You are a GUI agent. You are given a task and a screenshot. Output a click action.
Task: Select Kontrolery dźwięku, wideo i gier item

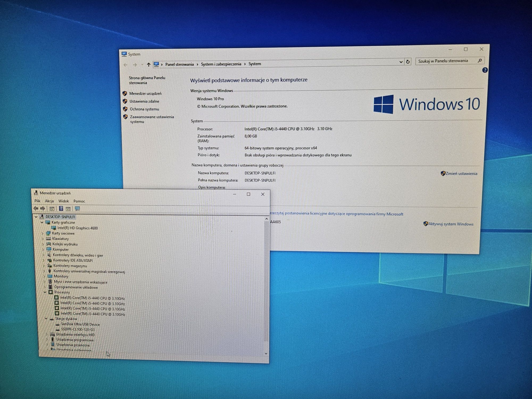pos(78,255)
